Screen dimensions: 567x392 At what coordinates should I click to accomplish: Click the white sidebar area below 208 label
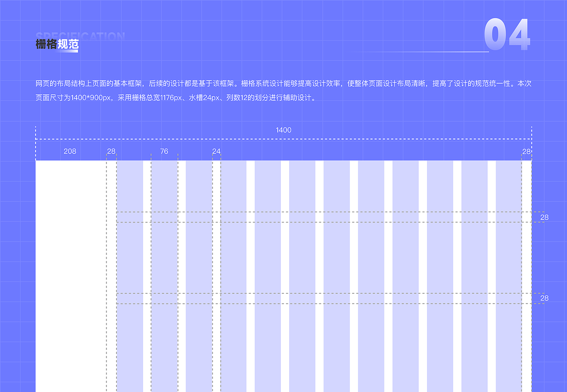coord(71,265)
